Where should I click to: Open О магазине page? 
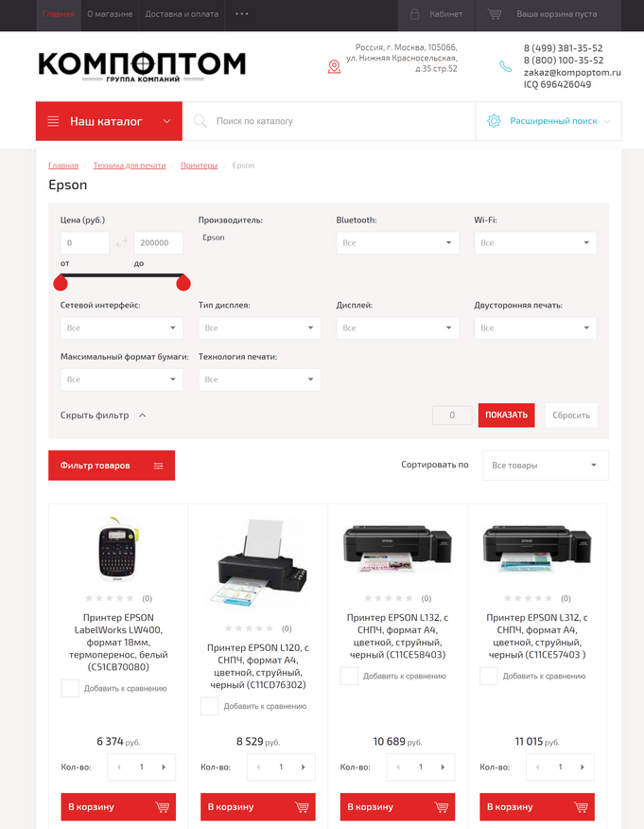click(110, 14)
